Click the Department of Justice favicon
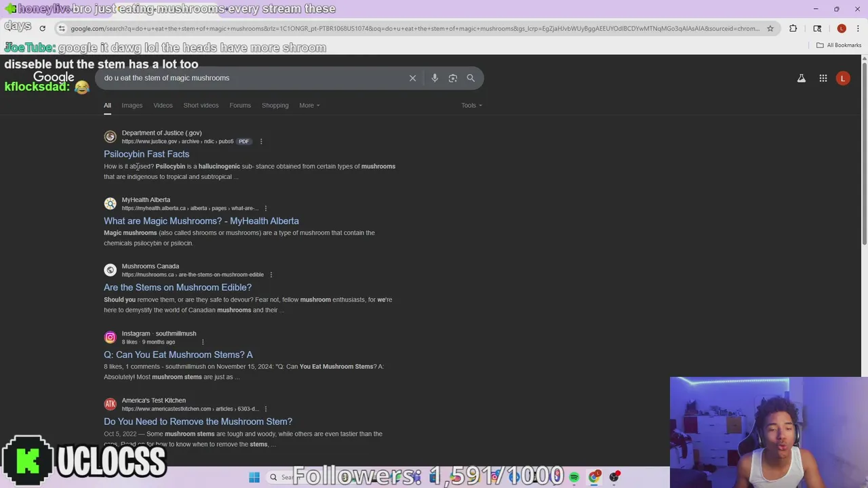Image resolution: width=868 pixels, height=488 pixels. (110, 137)
